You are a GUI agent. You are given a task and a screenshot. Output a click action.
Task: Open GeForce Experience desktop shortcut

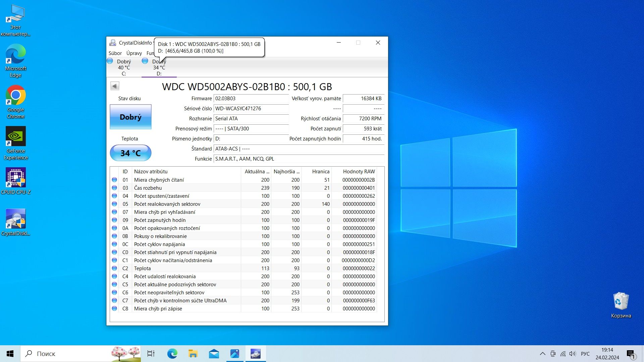(x=15, y=143)
